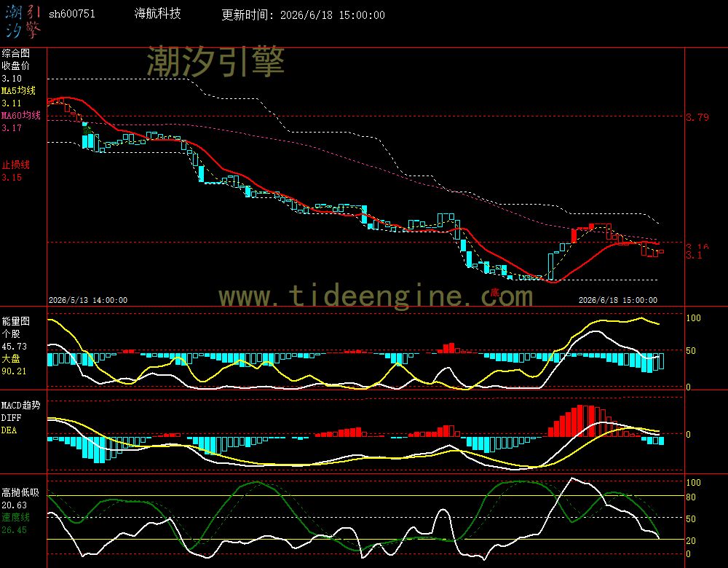Select the MA5 value 3.11
The width and height of the screenshot is (728, 568).
tap(12, 103)
